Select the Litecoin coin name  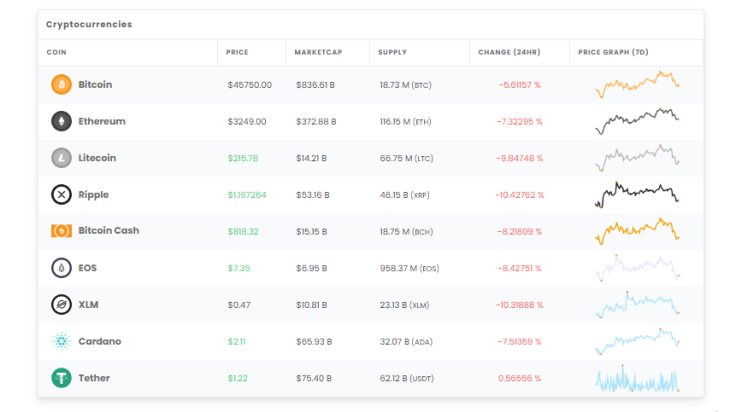coord(97,158)
